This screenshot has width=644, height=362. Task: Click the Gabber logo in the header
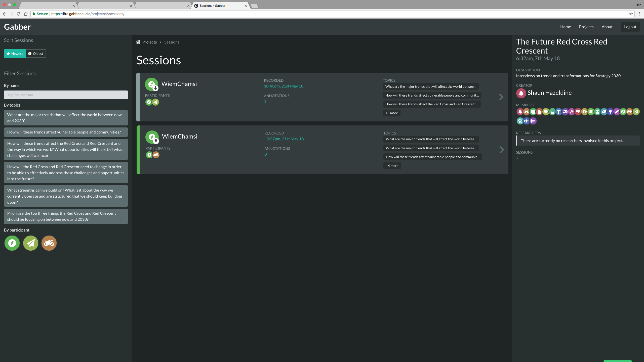pyautogui.click(x=17, y=27)
